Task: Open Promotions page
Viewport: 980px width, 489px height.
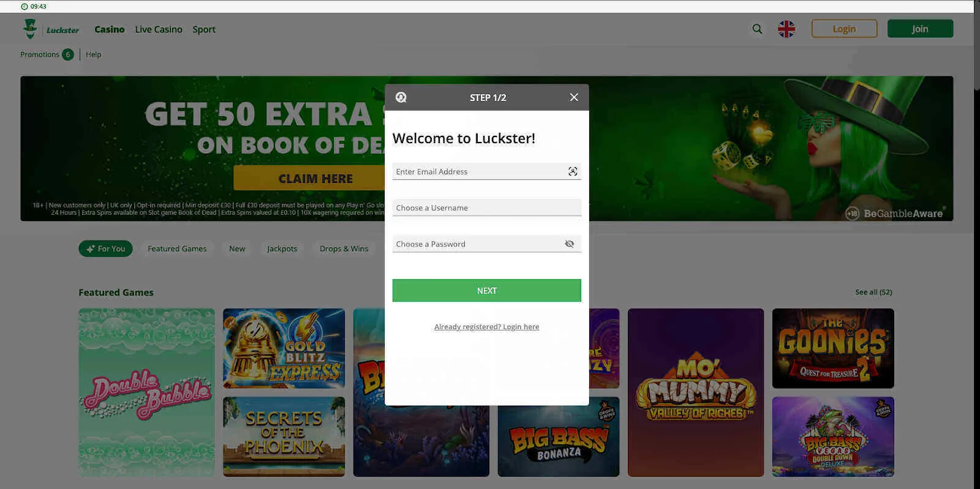Action: pyautogui.click(x=40, y=54)
